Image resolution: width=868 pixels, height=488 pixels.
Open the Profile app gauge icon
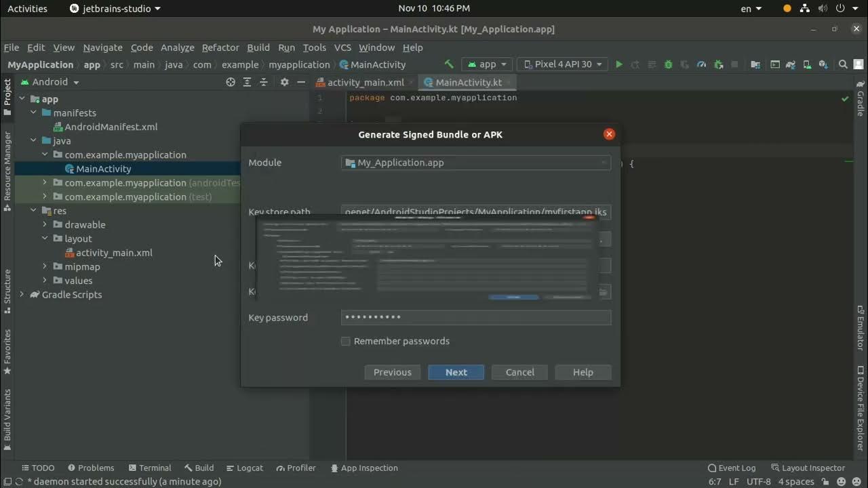point(701,64)
